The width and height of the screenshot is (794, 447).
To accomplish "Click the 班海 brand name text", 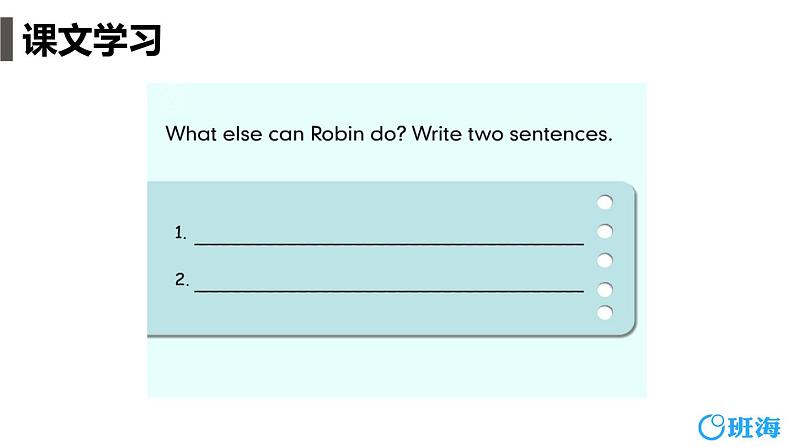I will [x=754, y=428].
